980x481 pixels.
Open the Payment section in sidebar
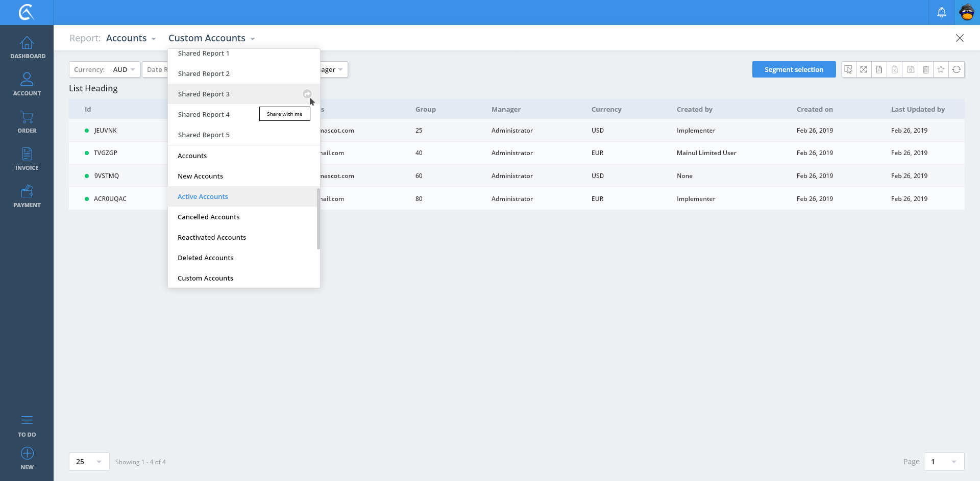27,196
